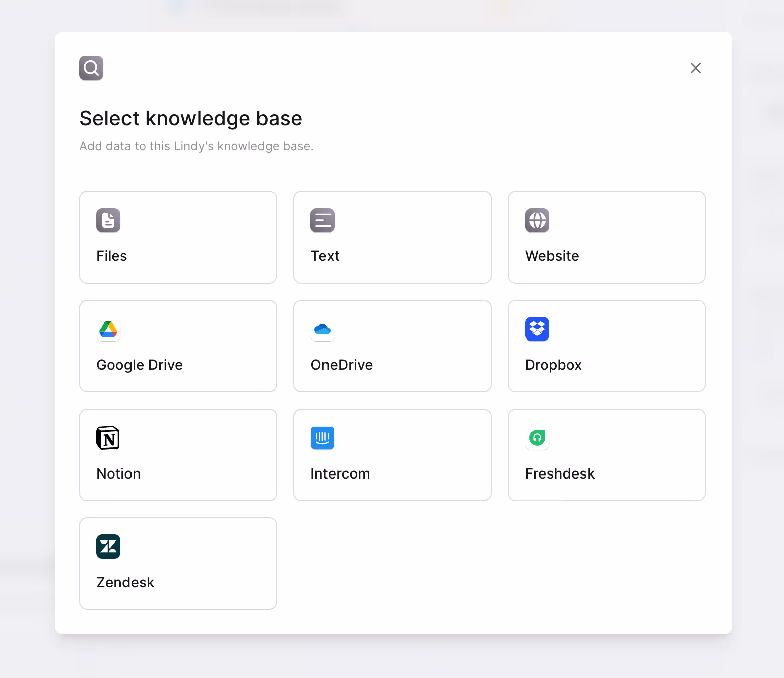Select the Files label
This screenshot has width=784, height=678.
112,256
